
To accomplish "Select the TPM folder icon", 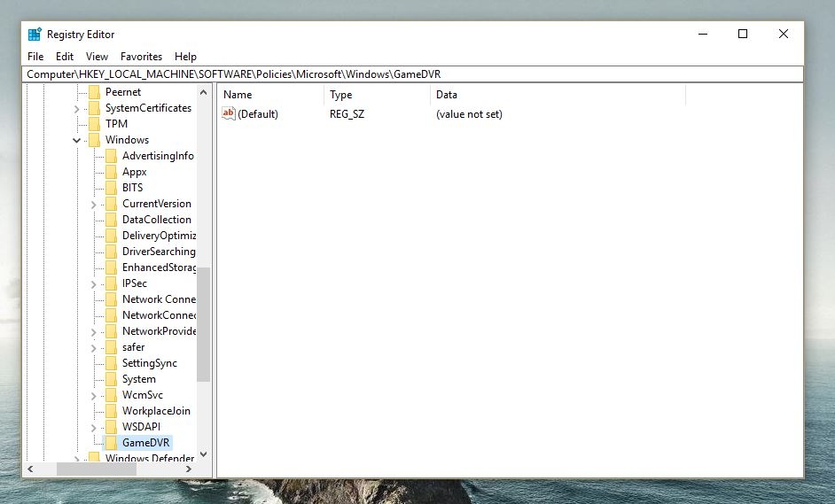I will [94, 124].
